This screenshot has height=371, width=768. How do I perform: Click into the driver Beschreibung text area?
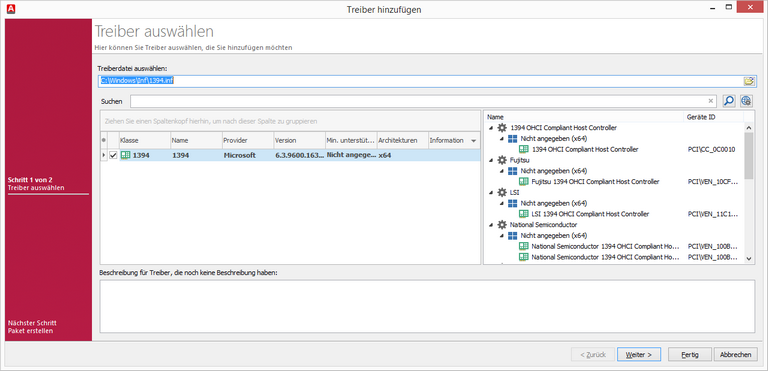(x=427, y=306)
